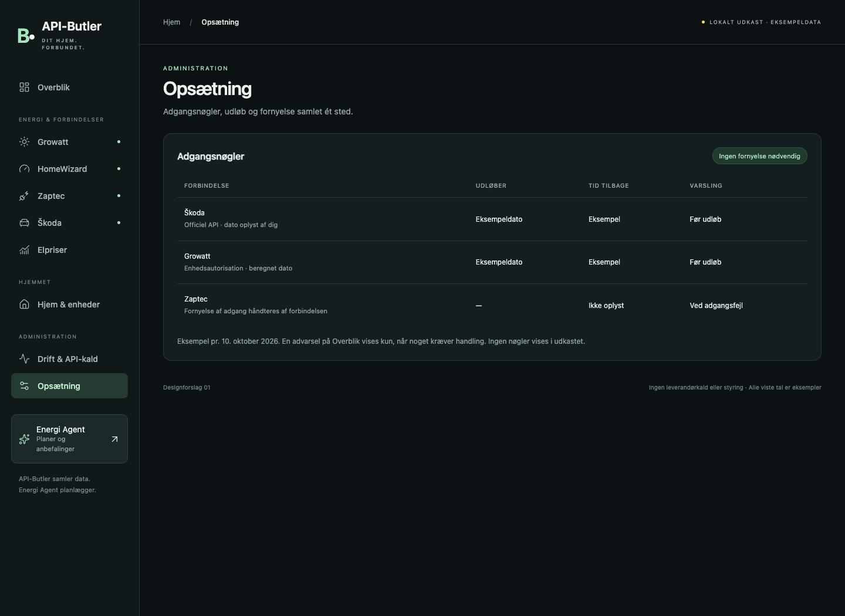
Task: Open the Drift & API-kald menu item
Action: 69,359
